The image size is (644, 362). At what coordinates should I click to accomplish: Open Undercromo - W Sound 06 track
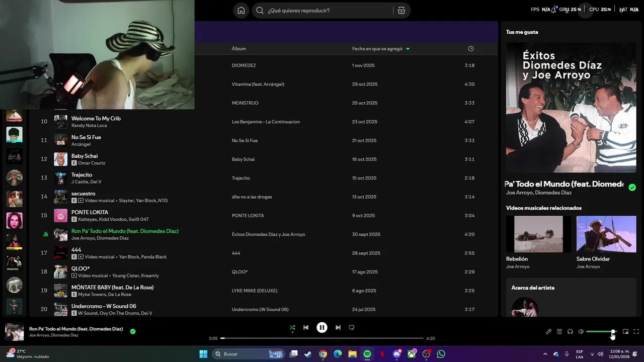(104, 306)
